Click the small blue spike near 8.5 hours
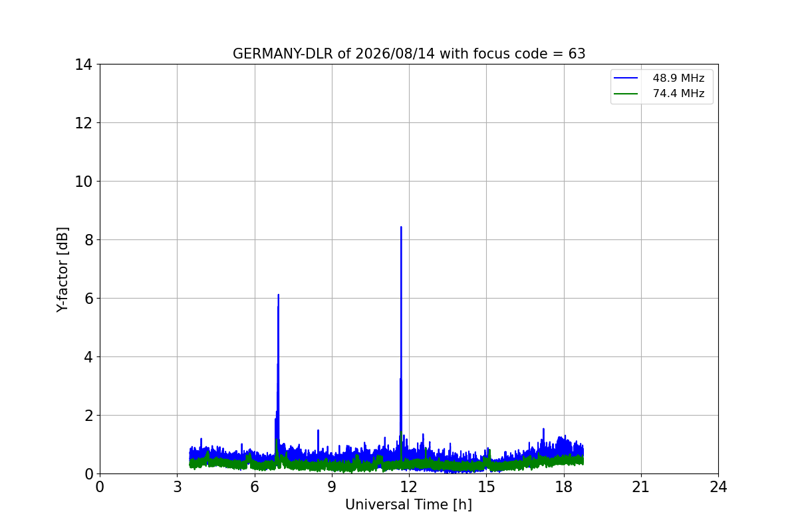798x532 pixels. (318, 431)
